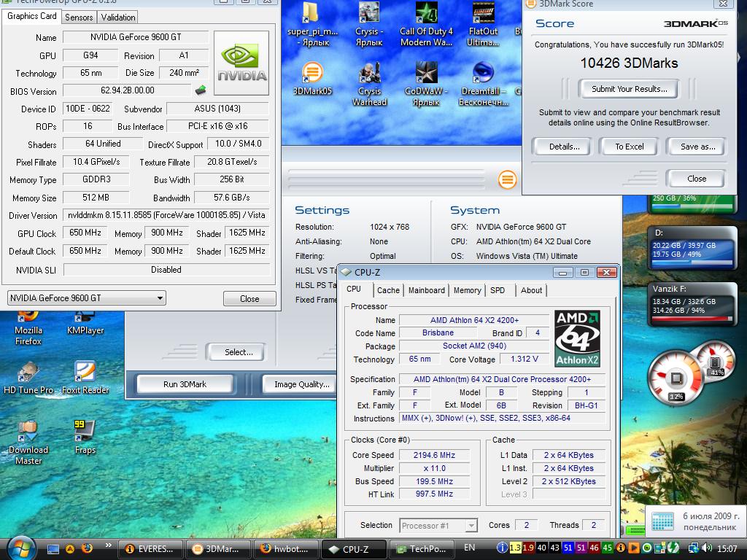Click the Details button in 3DMark Score
Viewport: 747px width, 560px height.
[x=564, y=147]
